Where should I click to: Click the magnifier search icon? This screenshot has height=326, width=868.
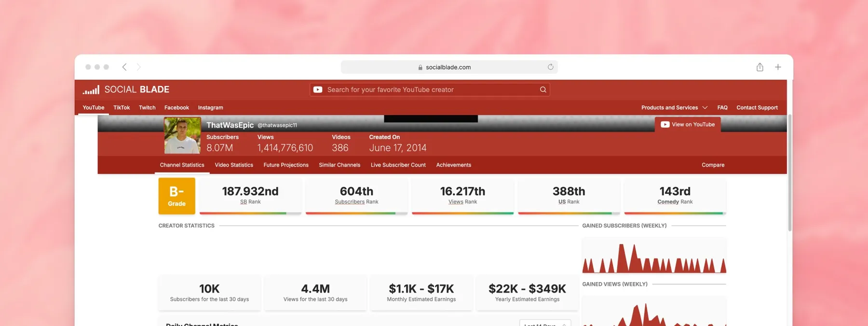543,90
